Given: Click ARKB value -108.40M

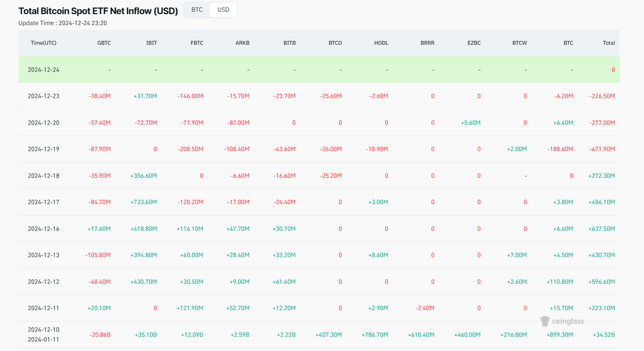Looking at the screenshot, I should pos(237,149).
